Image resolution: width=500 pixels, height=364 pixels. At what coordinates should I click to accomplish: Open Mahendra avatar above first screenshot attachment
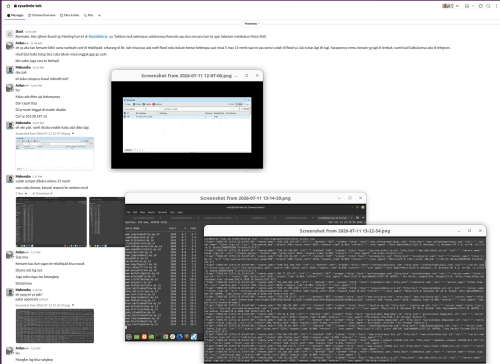(10, 125)
